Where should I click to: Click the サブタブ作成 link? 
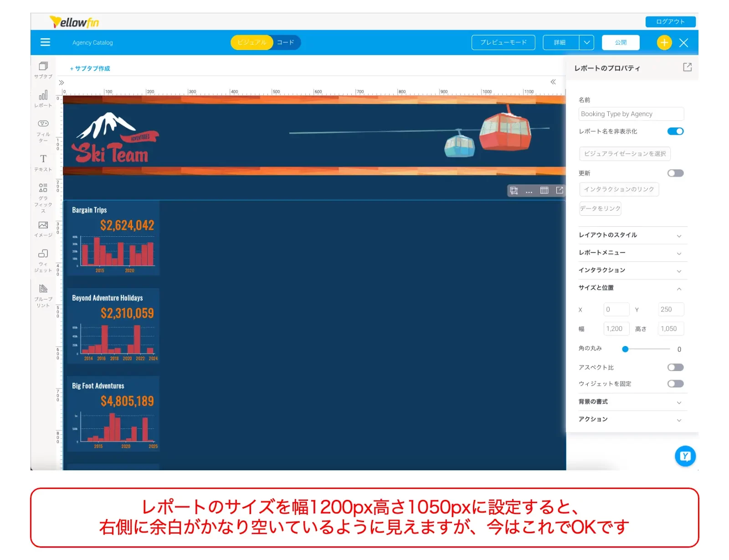click(90, 68)
